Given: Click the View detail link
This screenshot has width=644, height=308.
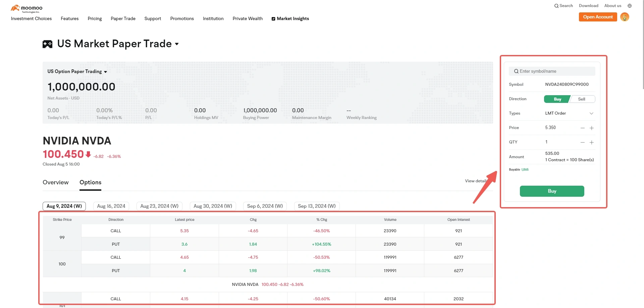Looking at the screenshot, I should [x=476, y=181].
